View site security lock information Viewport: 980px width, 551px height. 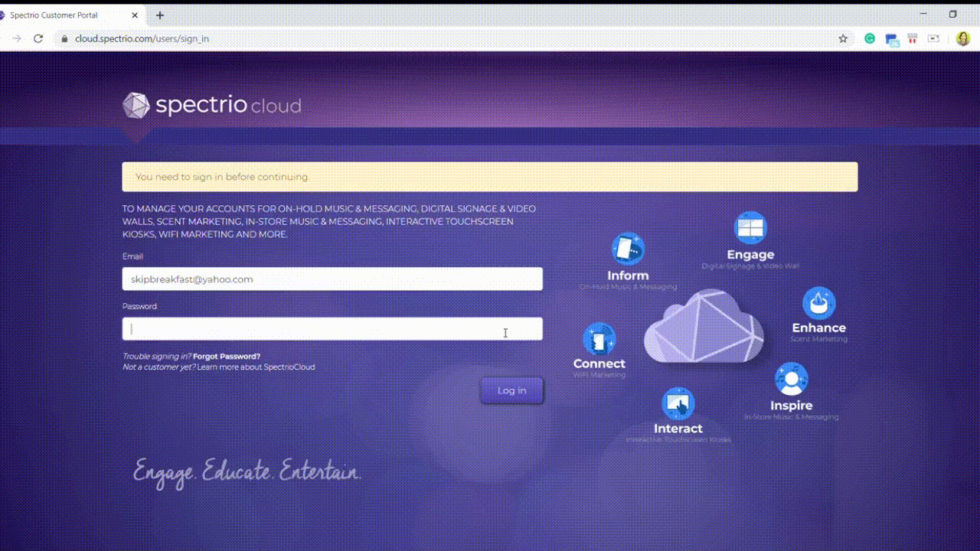(x=64, y=38)
